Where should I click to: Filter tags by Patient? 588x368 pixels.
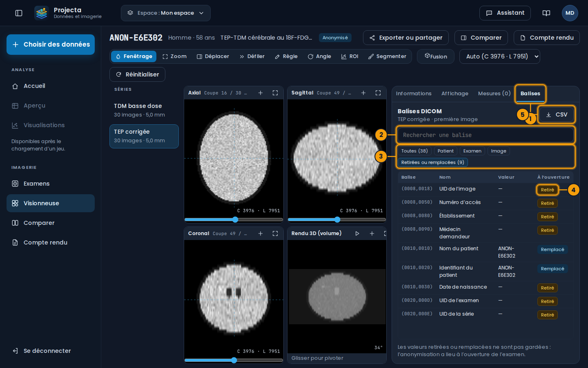tap(445, 151)
